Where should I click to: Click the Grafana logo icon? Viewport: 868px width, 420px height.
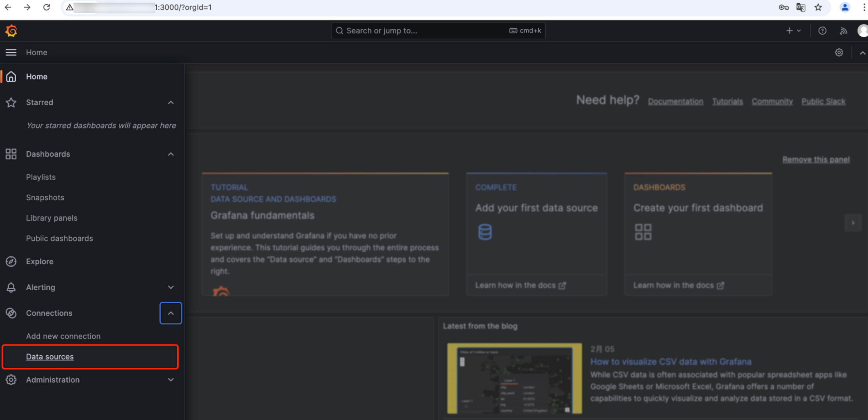[11, 31]
